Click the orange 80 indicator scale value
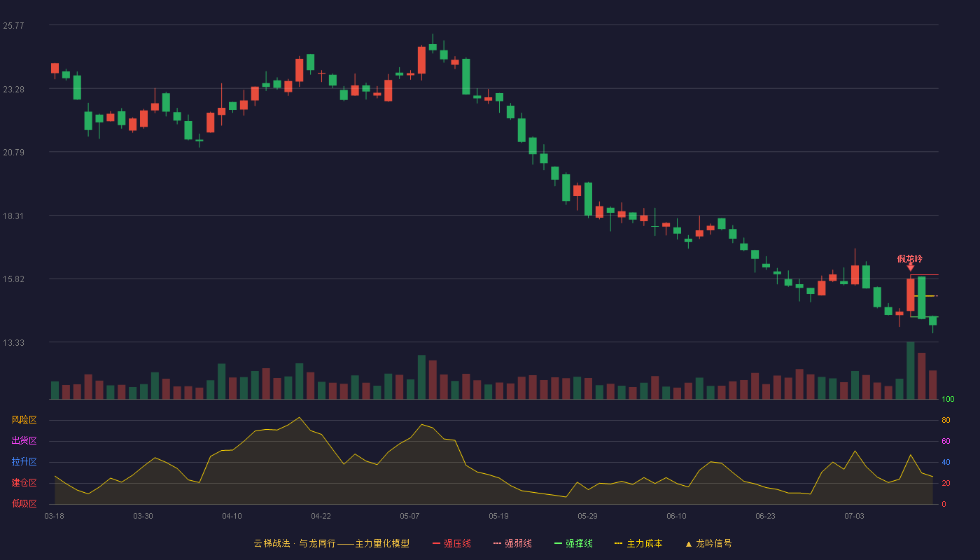Screen dimensions: 980x560 coord(946,420)
